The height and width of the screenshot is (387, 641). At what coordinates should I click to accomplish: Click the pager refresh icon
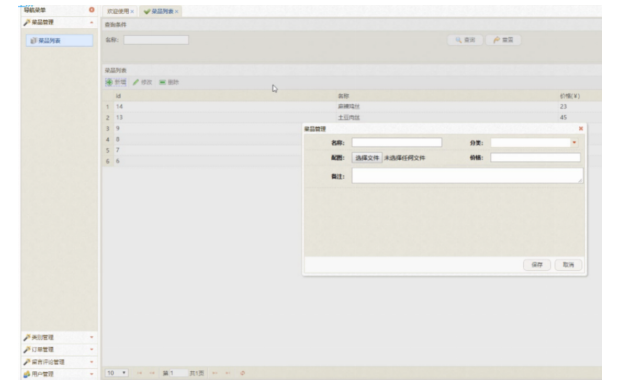click(x=242, y=373)
